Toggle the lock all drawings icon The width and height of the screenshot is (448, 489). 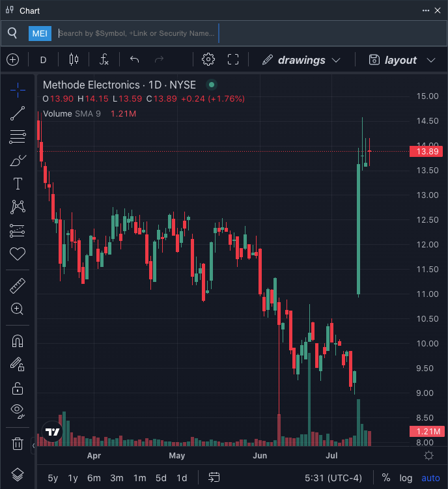pos(18,388)
